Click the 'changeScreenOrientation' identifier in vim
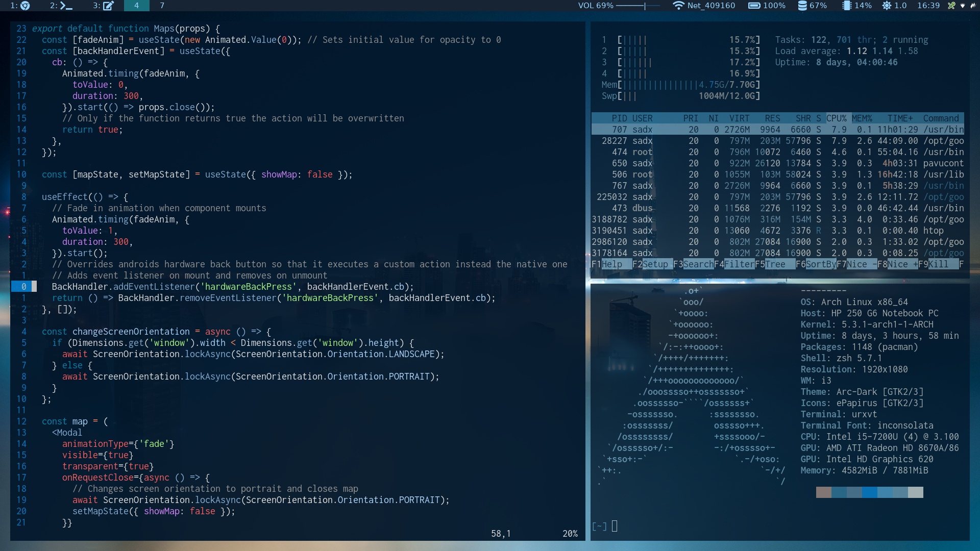This screenshot has height=551, width=980. click(x=131, y=332)
